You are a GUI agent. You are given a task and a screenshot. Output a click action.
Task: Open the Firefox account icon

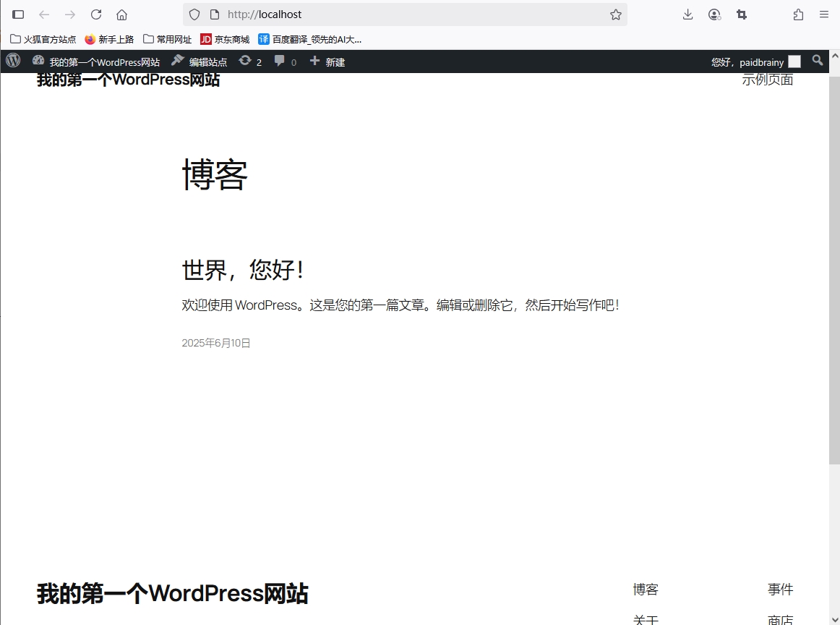point(714,14)
